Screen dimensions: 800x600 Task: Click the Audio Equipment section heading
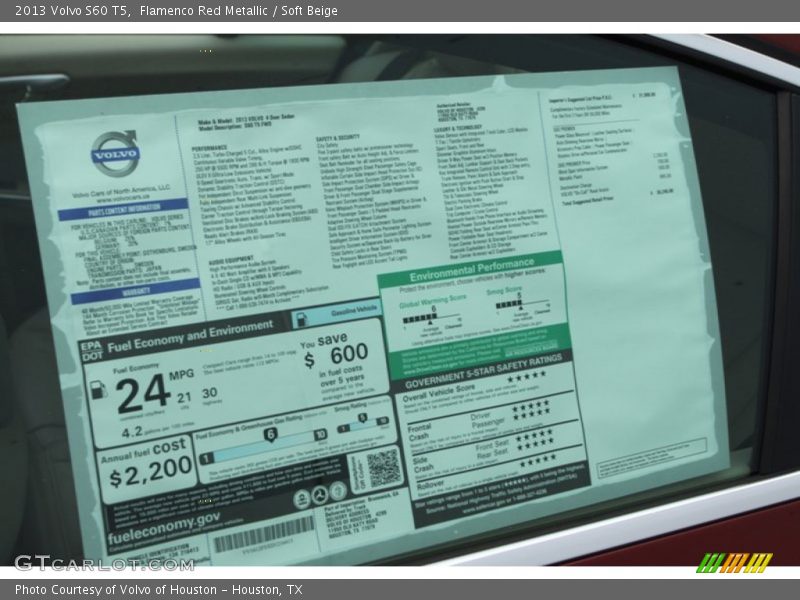pos(231,261)
